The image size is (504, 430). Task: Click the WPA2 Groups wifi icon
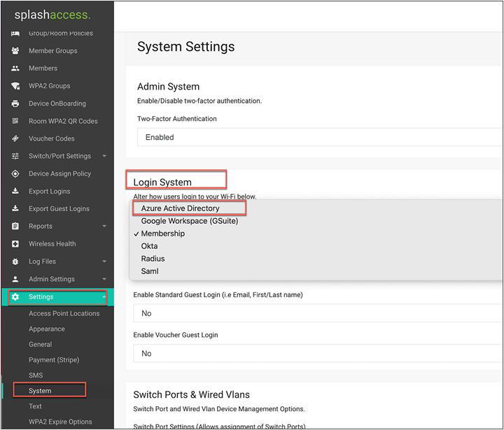tap(15, 86)
